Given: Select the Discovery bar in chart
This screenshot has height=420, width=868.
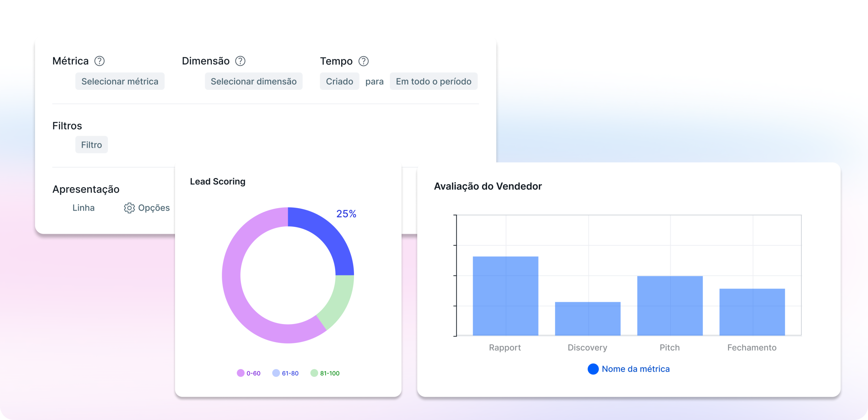Looking at the screenshot, I should (588, 319).
